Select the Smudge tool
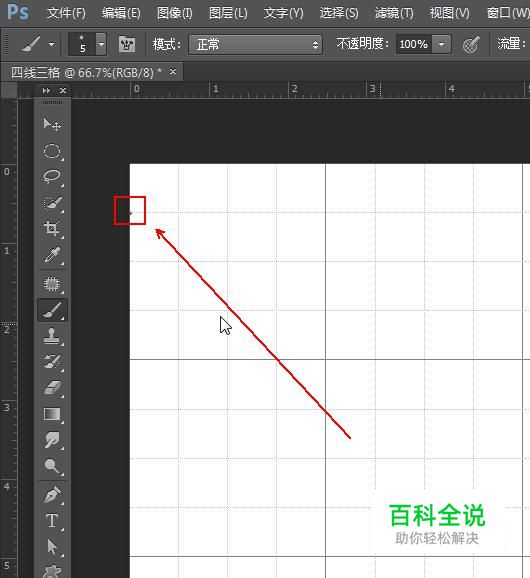 (x=52, y=440)
